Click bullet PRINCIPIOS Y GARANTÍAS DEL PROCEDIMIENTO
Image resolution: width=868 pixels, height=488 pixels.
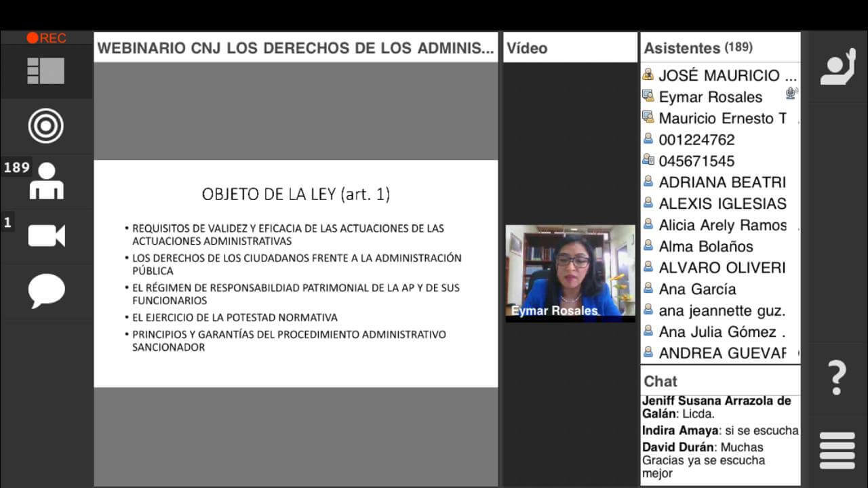click(x=285, y=341)
